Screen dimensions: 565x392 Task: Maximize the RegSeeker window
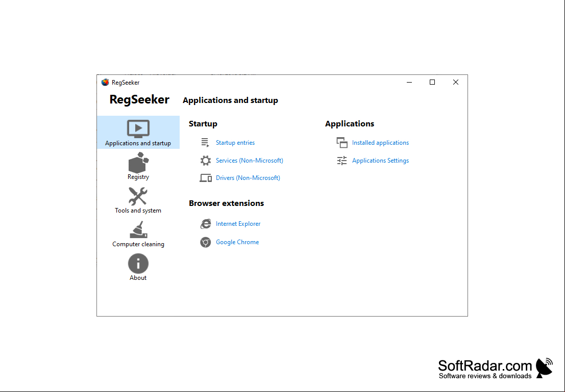pos(432,83)
